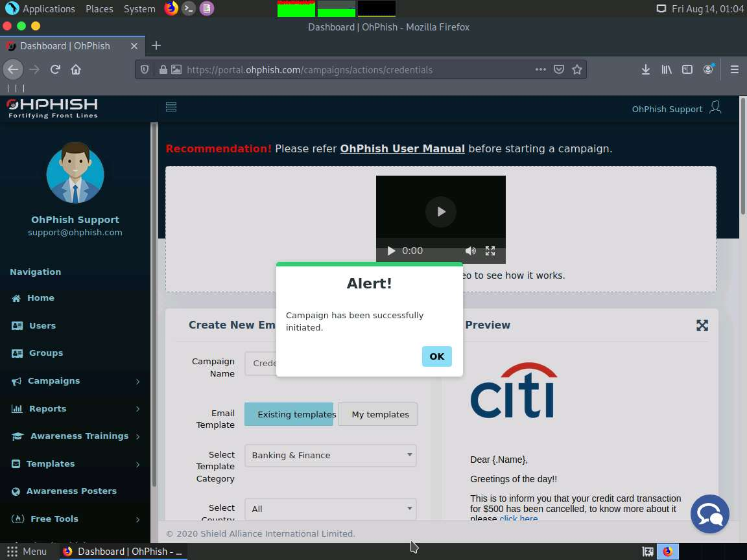Viewport: 747px width, 560px height.
Task: Expand the Free Tools menu
Action: point(75,519)
